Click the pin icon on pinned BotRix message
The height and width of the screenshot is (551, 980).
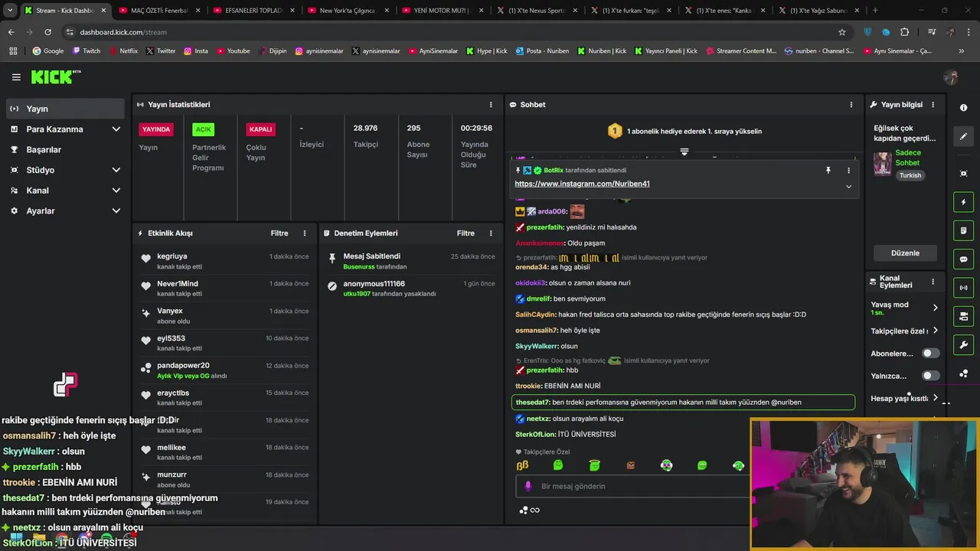click(828, 170)
